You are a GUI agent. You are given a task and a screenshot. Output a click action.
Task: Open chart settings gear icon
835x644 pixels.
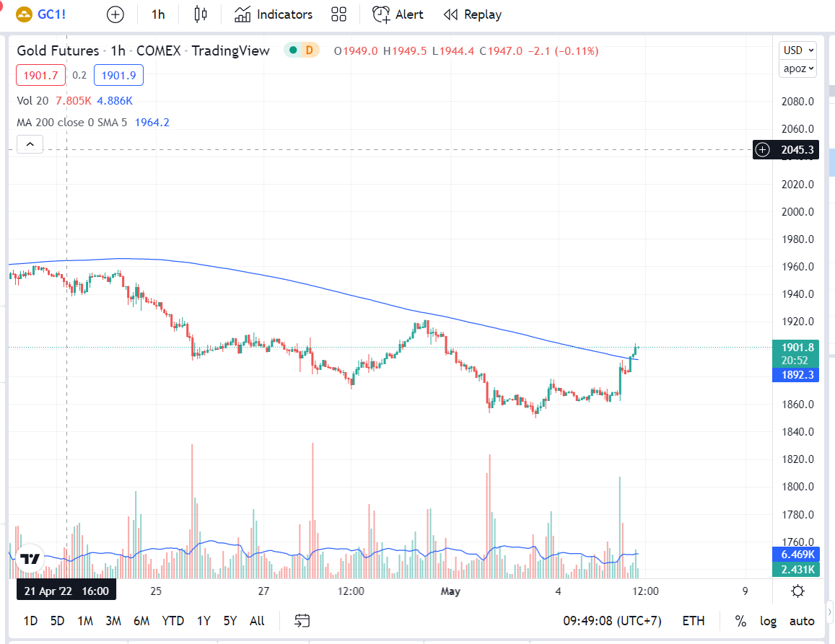coord(797,591)
